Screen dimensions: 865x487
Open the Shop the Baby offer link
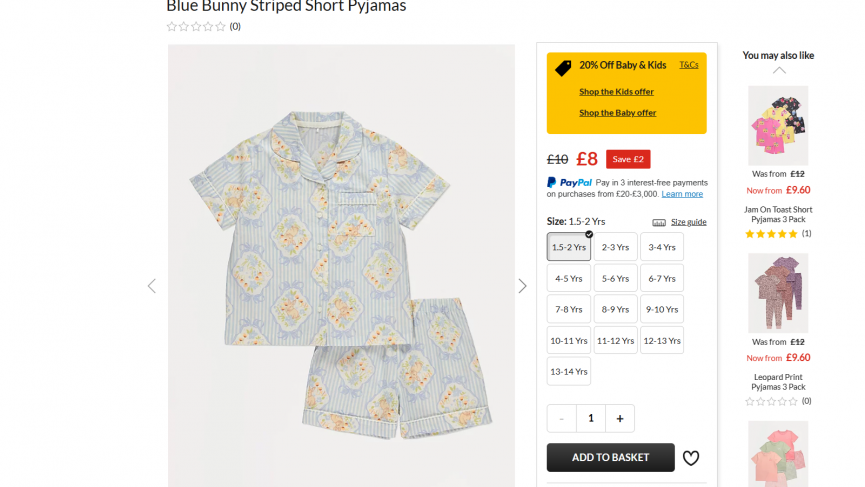(x=617, y=113)
